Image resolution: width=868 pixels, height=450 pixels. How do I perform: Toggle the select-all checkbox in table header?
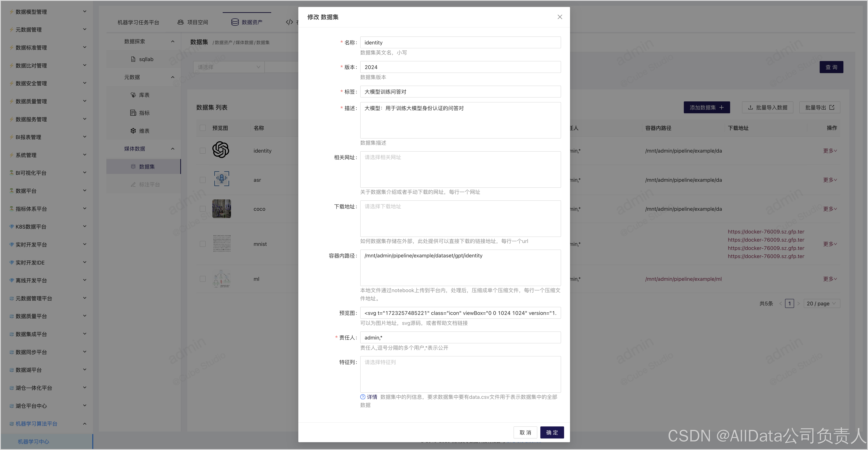(x=202, y=128)
